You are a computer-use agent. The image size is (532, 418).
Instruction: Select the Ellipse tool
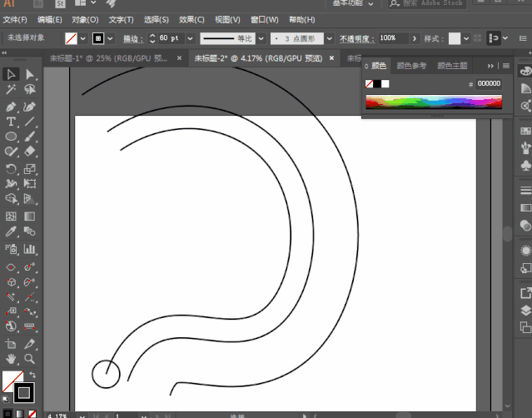(11, 137)
